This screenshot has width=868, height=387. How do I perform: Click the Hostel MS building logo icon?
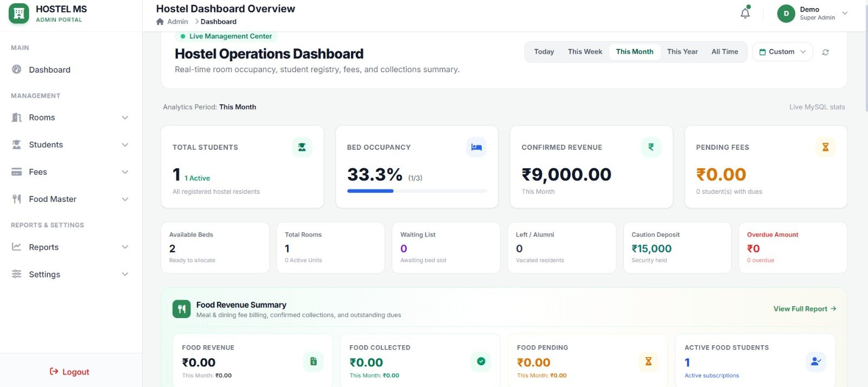pyautogui.click(x=19, y=14)
